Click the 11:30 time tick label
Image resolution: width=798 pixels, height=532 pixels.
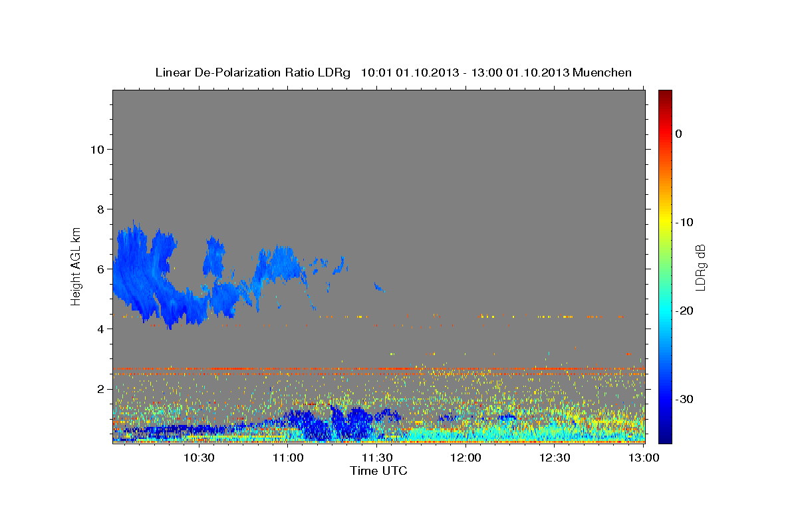[376, 458]
